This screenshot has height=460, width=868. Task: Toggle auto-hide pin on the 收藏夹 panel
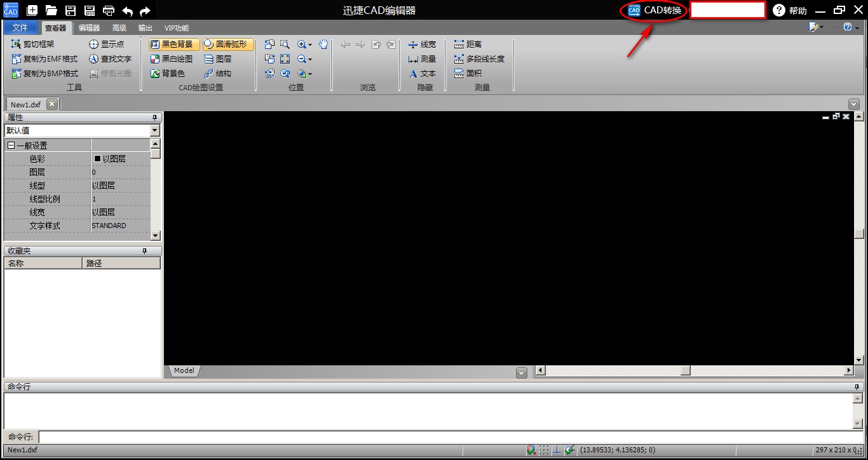coord(144,251)
